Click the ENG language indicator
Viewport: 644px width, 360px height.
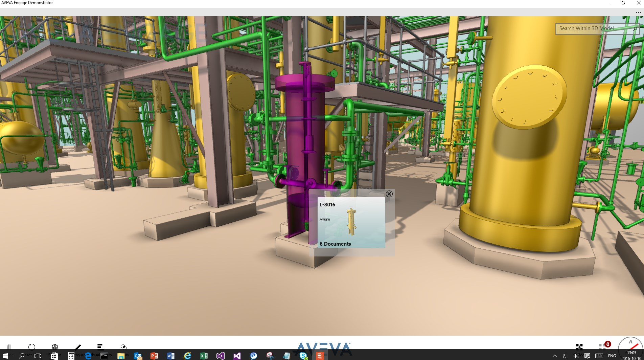point(612,356)
